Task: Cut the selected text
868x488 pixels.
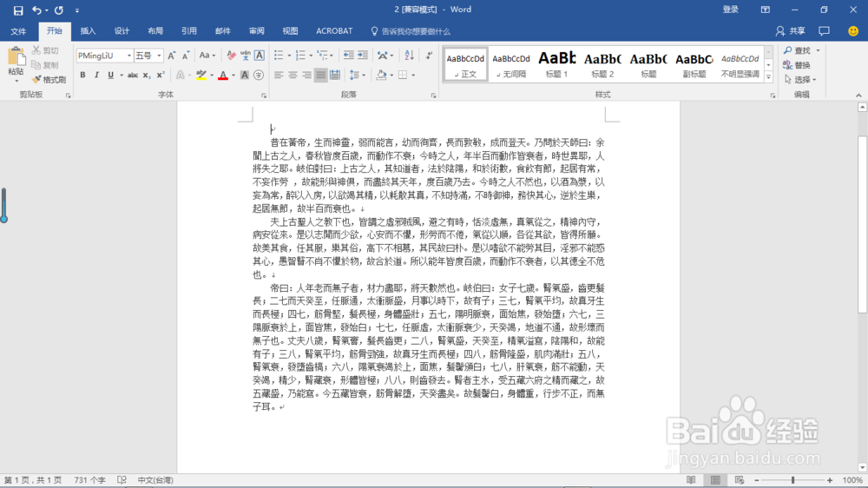Action: coord(45,50)
